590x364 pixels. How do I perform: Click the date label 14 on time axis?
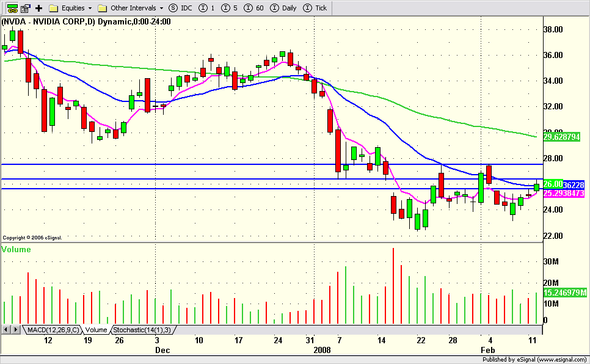pyautogui.click(x=382, y=340)
